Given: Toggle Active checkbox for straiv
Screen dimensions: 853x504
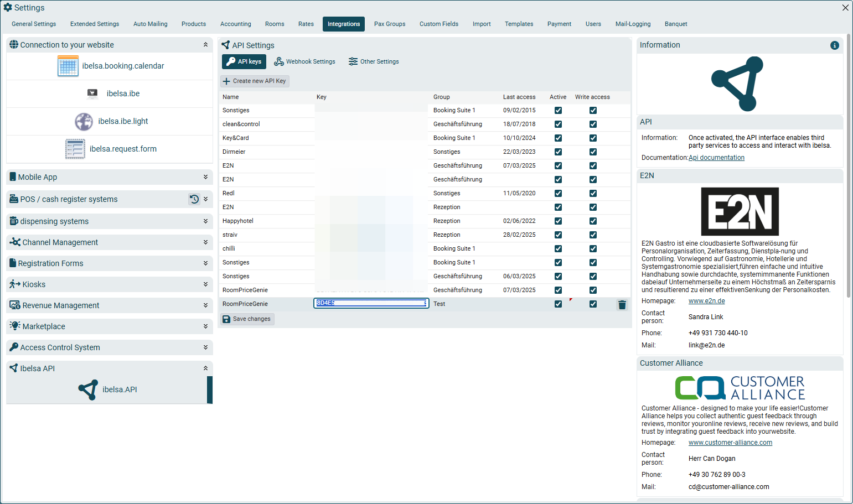Looking at the screenshot, I should point(558,235).
